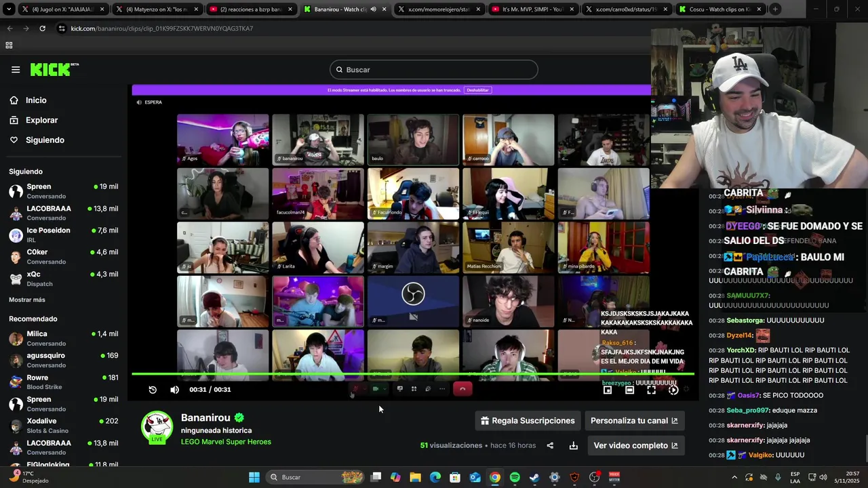Open Windows Start menu

click(254, 477)
